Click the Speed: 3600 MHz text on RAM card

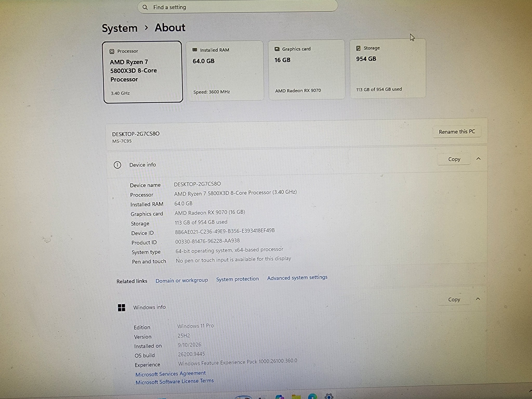(212, 92)
